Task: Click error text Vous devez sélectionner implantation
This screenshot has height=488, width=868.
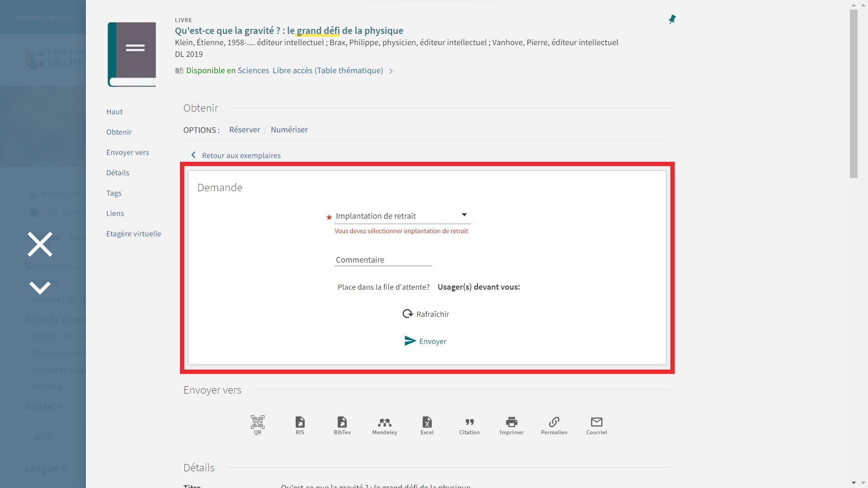Action: (401, 231)
